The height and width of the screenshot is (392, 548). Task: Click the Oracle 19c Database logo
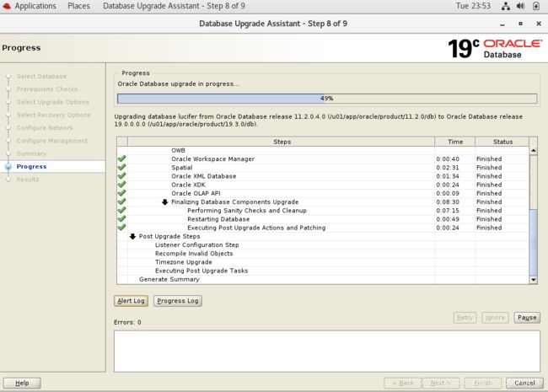pyautogui.click(x=495, y=48)
